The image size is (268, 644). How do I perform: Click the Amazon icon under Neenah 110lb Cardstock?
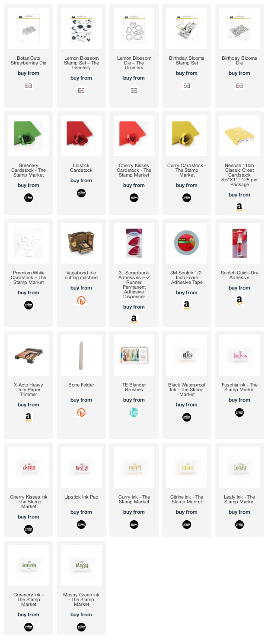[x=239, y=207]
